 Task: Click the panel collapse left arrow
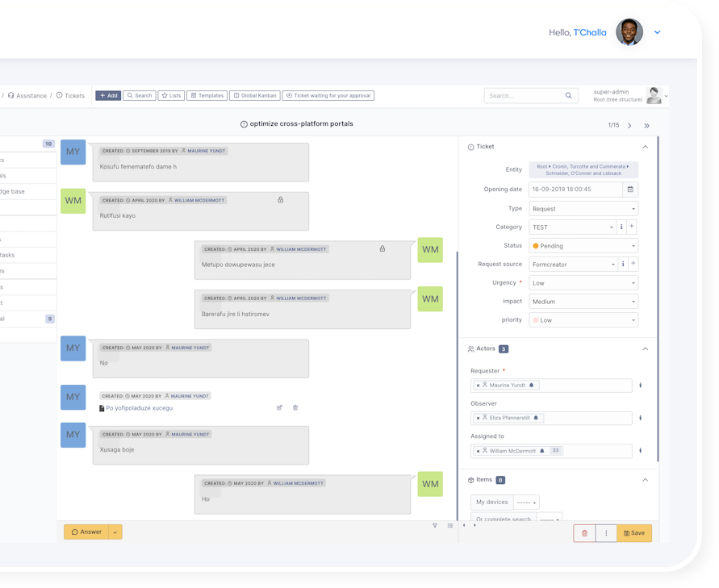coord(464,525)
